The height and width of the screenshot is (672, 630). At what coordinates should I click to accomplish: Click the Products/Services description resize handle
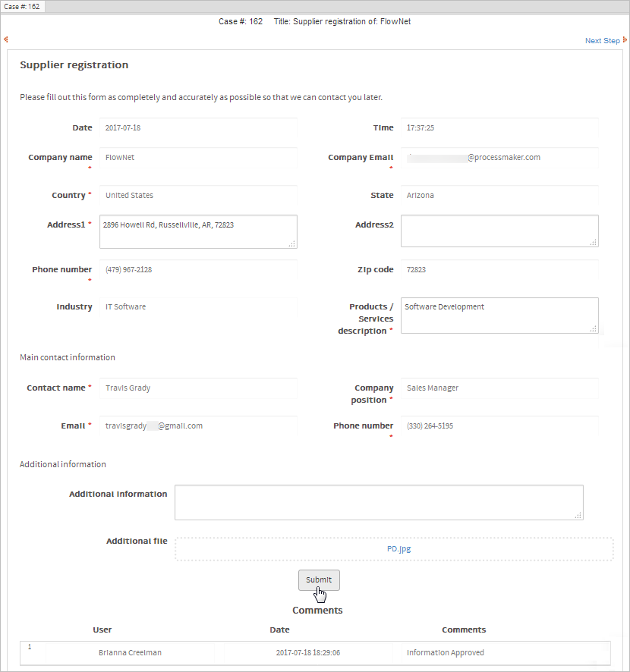click(594, 328)
